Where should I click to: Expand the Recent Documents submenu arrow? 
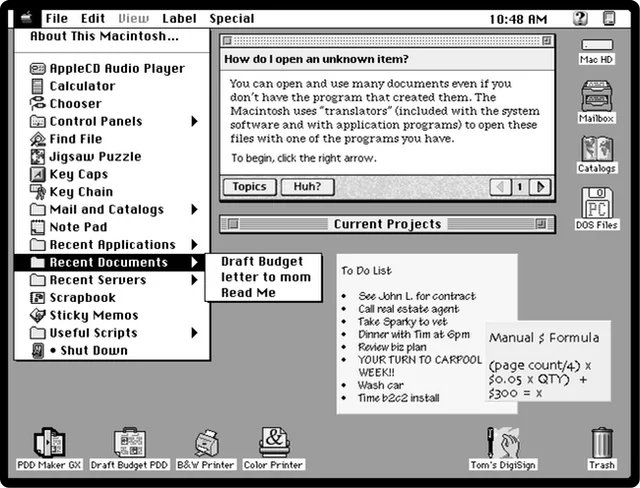point(194,262)
